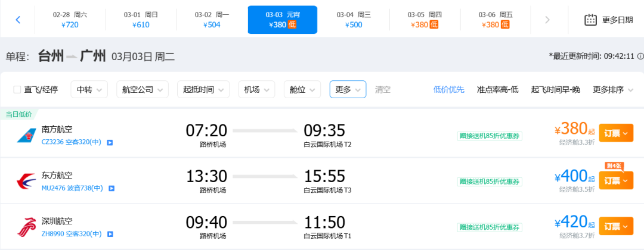Open the 航空公司 filter dropdown
Image resolution: width=644 pixels, height=250 pixels.
142,89
